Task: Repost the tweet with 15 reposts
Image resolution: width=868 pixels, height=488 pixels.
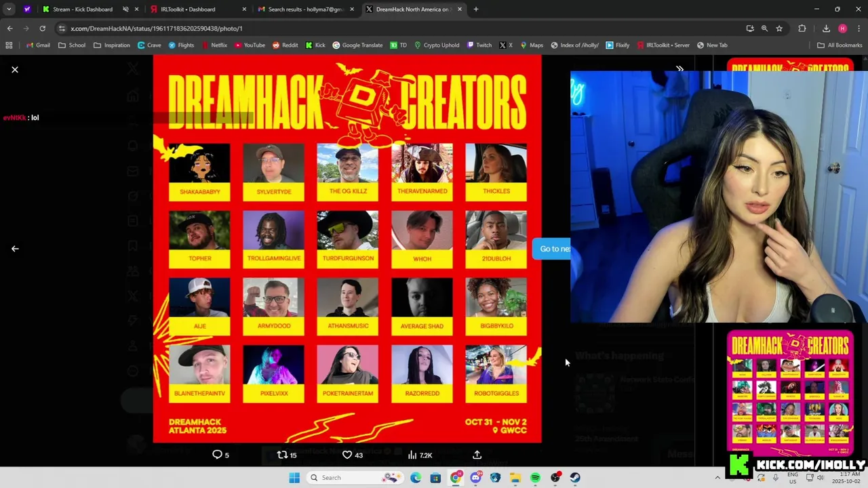Action: pyautogui.click(x=287, y=455)
